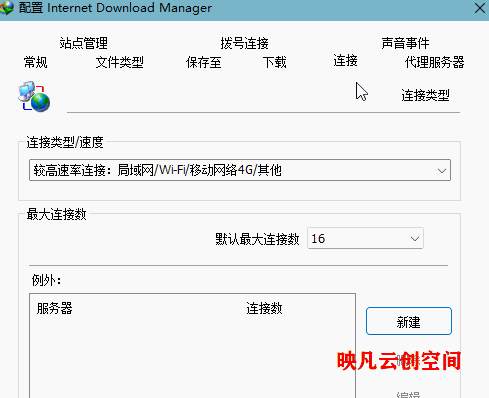Open the 默认最大连接数 dropdown showing 16

point(365,238)
